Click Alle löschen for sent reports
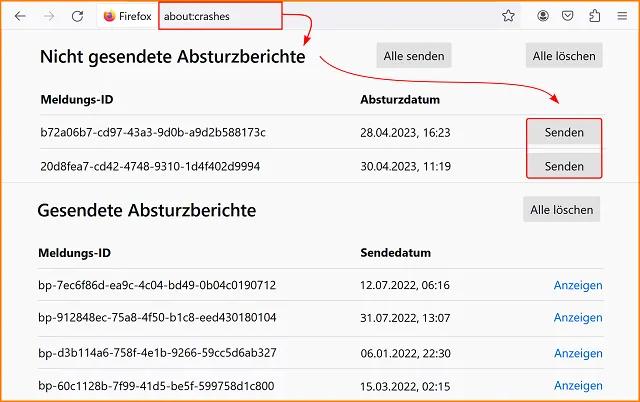 [x=562, y=209]
